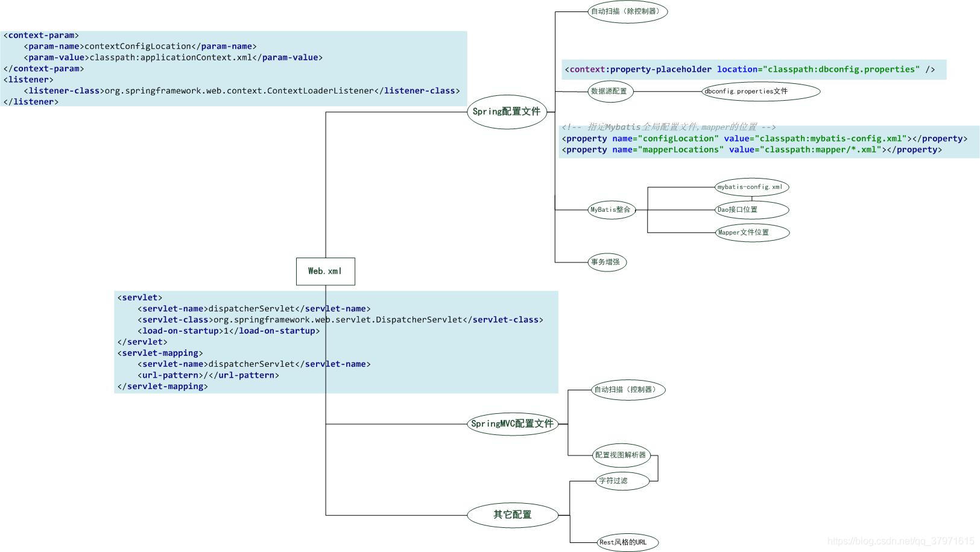Click the url-pattern line
Image resolution: width=980 pixels, height=552 pixels.
[208, 375]
